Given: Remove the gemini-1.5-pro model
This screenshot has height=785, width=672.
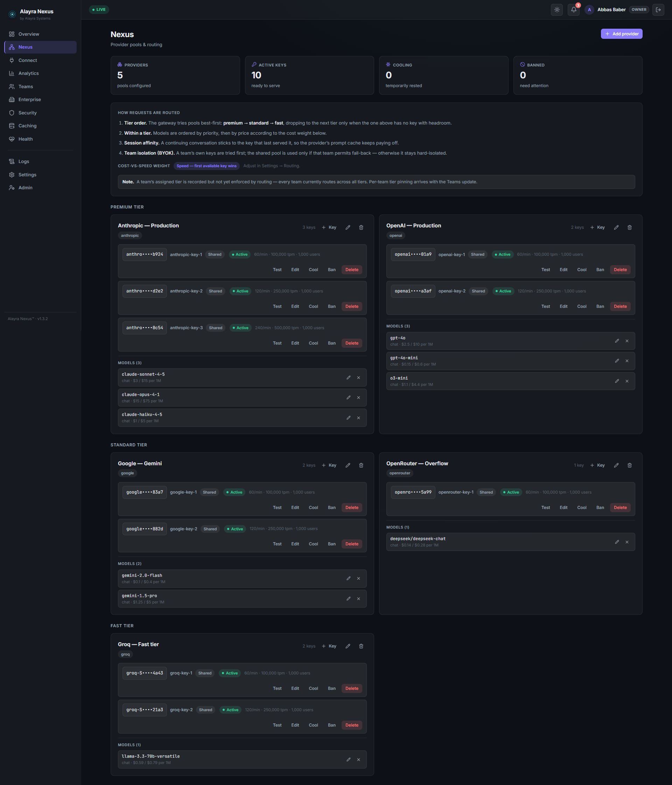Looking at the screenshot, I should click(358, 599).
